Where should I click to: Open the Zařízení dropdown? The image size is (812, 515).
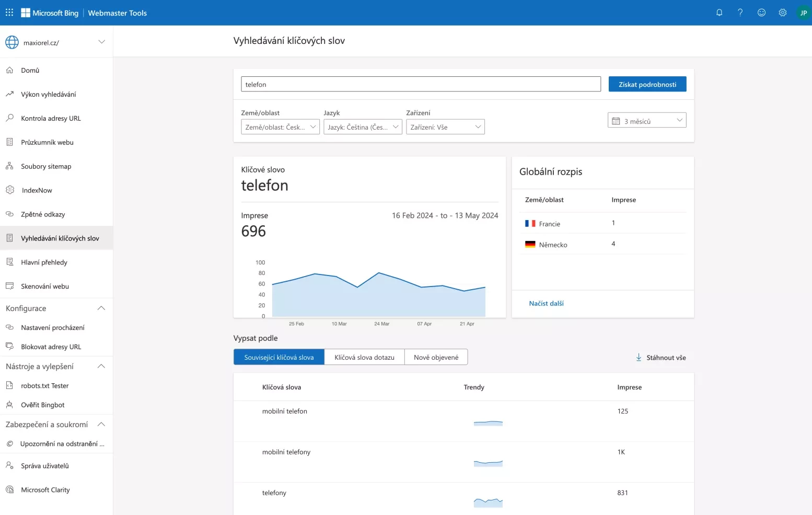pyautogui.click(x=445, y=127)
